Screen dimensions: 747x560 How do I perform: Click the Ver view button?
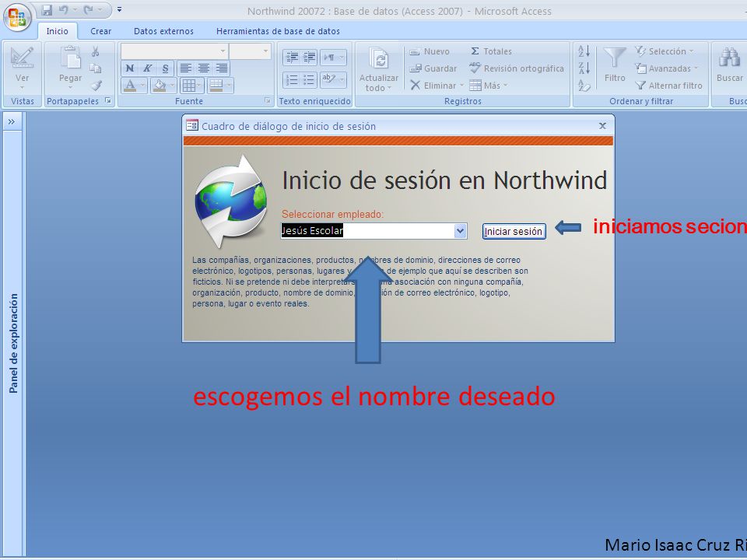(x=22, y=68)
